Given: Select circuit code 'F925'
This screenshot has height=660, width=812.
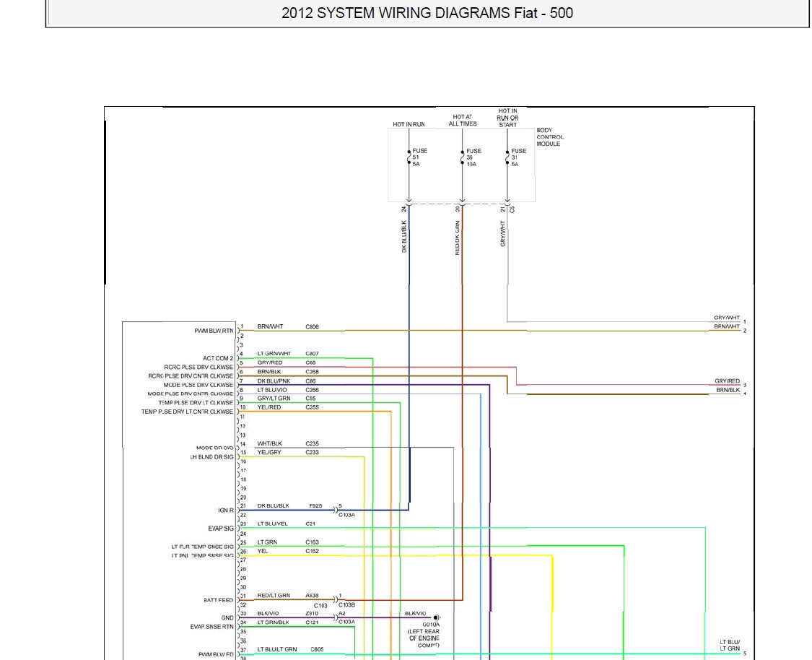Looking at the screenshot, I should pos(316,505).
